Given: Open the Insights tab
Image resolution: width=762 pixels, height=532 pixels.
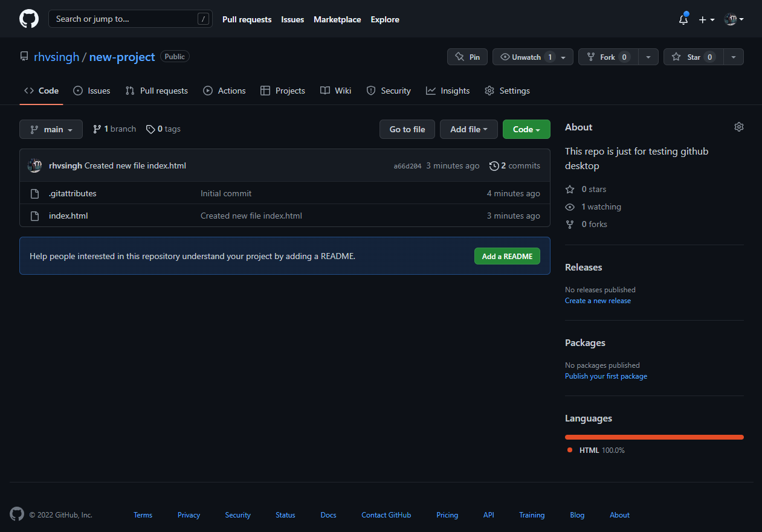Looking at the screenshot, I should tap(448, 91).
